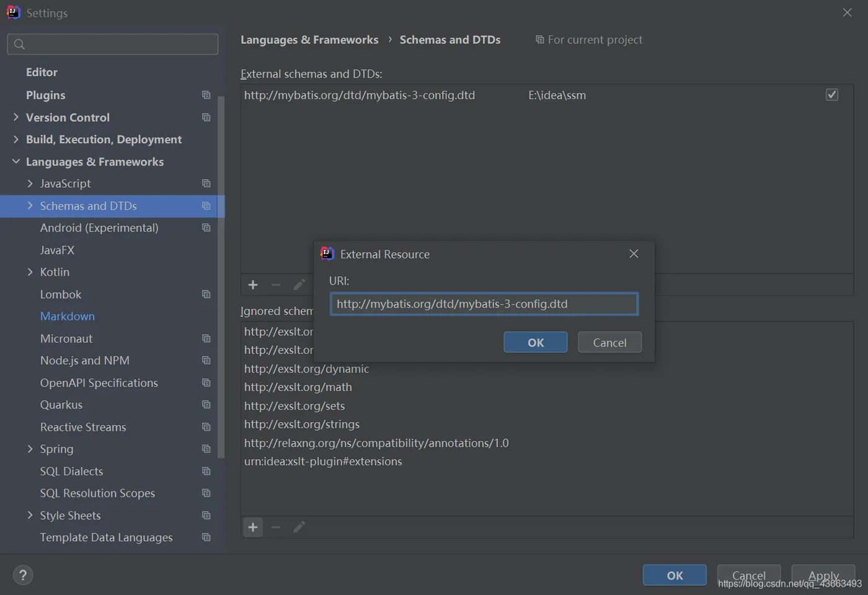Expand the Schemas and DTDs node
The height and width of the screenshot is (595, 868).
pos(30,206)
